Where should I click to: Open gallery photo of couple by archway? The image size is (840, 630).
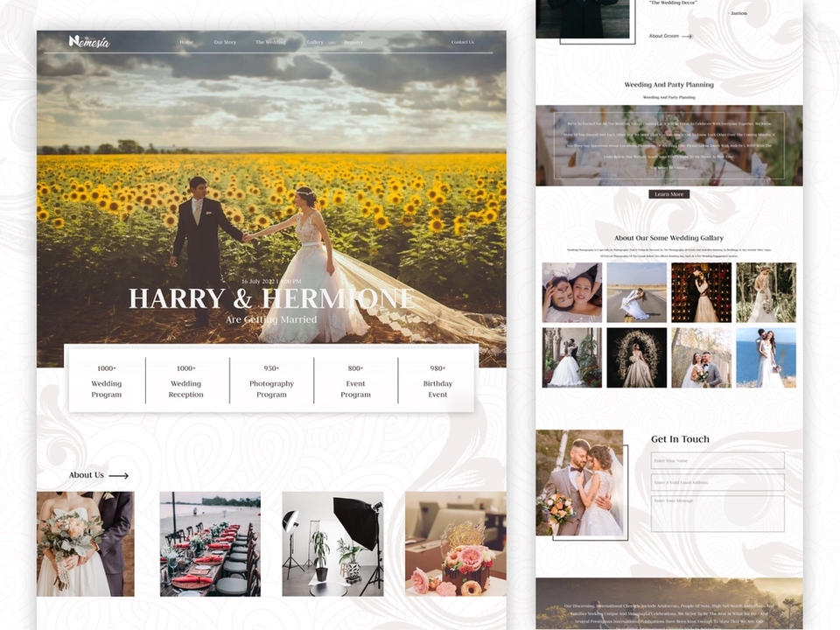[572, 358]
